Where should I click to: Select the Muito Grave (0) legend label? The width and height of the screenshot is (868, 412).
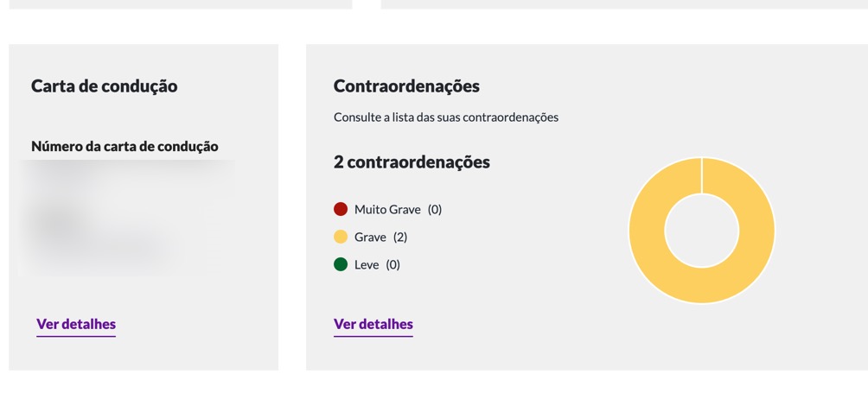point(387,209)
